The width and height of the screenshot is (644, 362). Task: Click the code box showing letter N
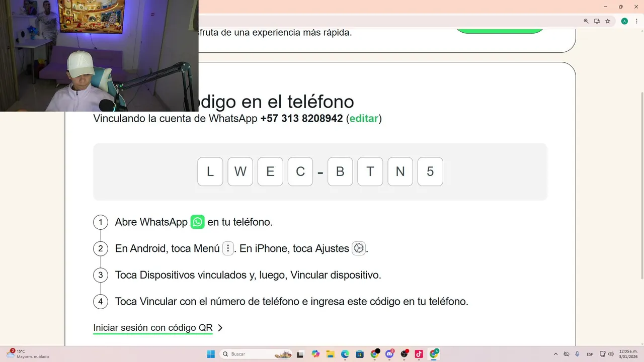(x=400, y=171)
